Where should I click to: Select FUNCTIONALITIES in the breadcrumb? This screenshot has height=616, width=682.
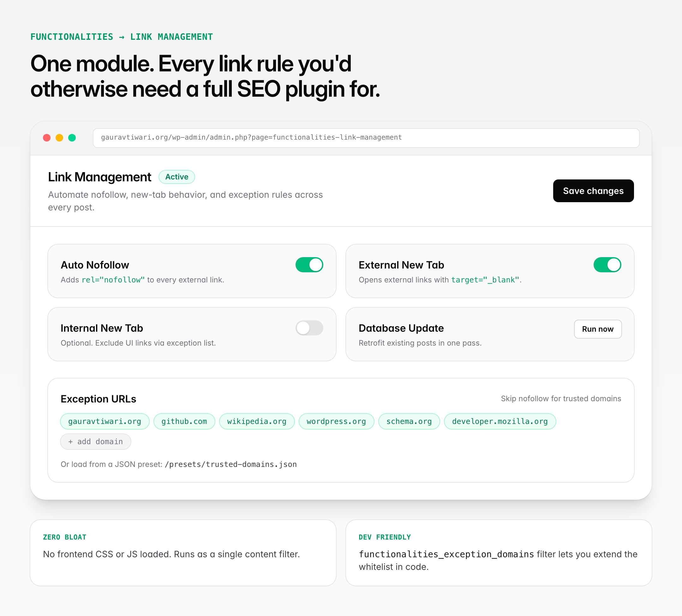tap(71, 37)
